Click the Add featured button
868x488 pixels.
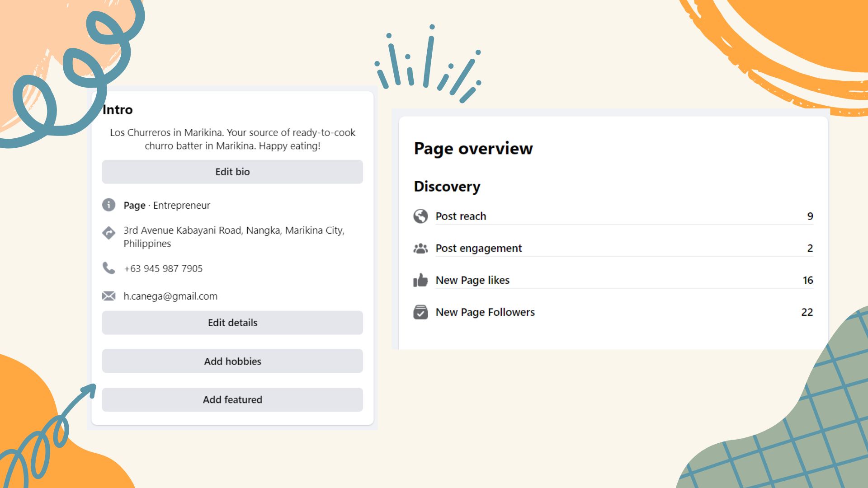pos(232,399)
